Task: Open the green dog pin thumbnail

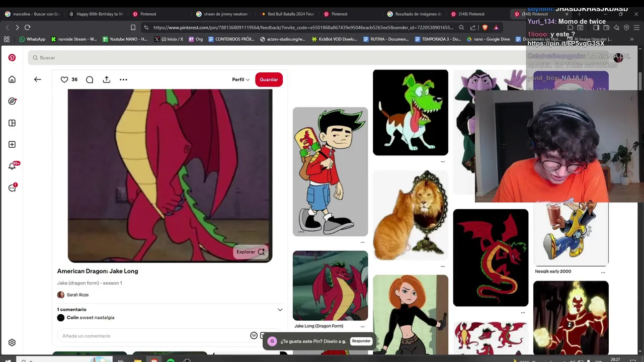Action: (411, 113)
